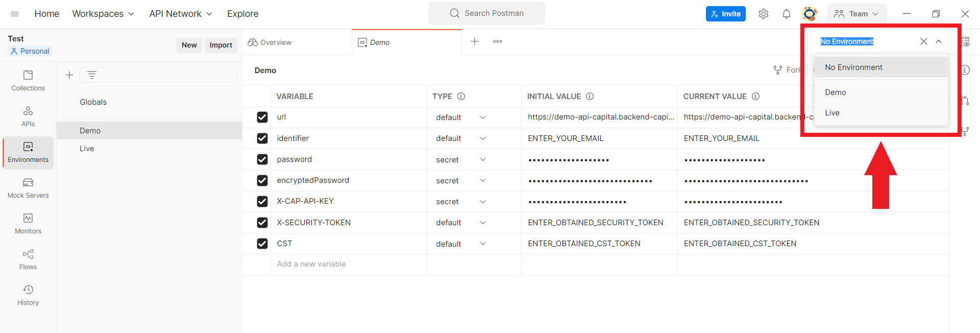Viewport: 980px width, 333px height.
Task: Click the Import button
Action: click(x=221, y=45)
